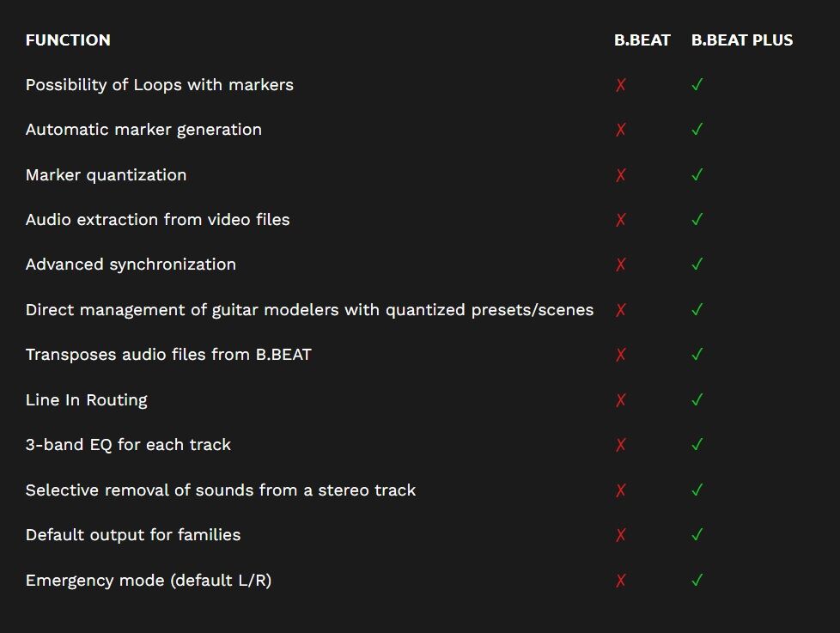Click the '3-band EQ for each track' label
Screen dimensions: 840x633
point(128,445)
